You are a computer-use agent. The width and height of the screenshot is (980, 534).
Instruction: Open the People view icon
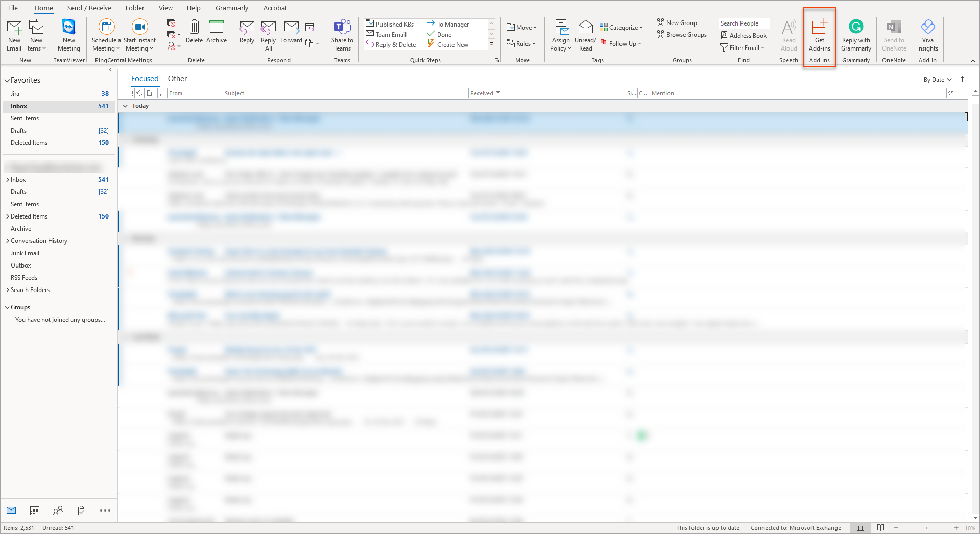coord(58,511)
